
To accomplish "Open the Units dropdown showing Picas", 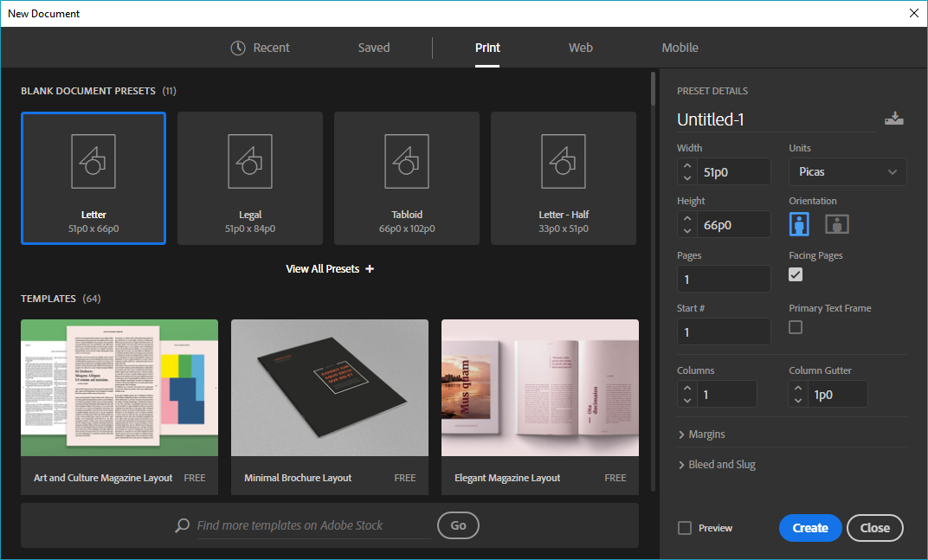I will 847,171.
